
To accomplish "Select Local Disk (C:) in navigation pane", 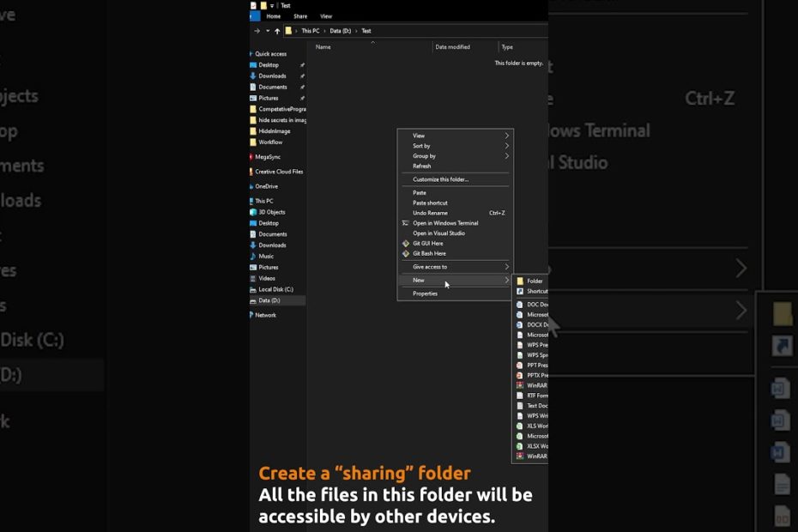I will point(275,289).
